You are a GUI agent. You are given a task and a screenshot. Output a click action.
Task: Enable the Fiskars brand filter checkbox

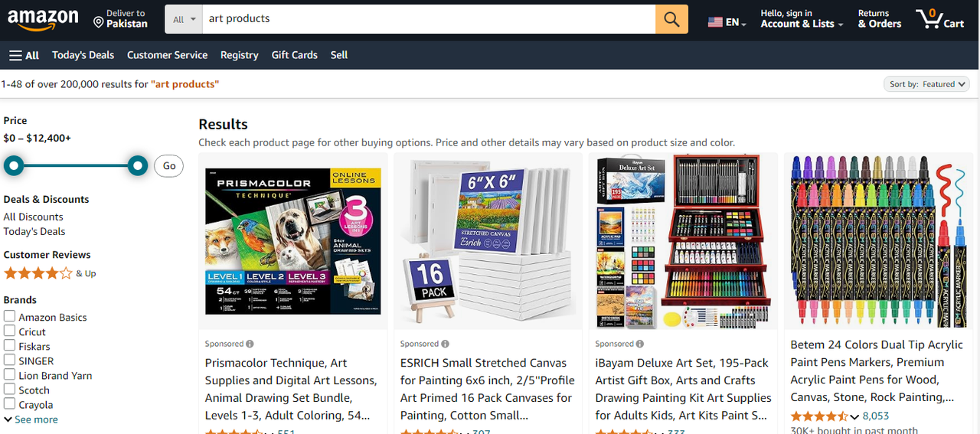[9, 345]
